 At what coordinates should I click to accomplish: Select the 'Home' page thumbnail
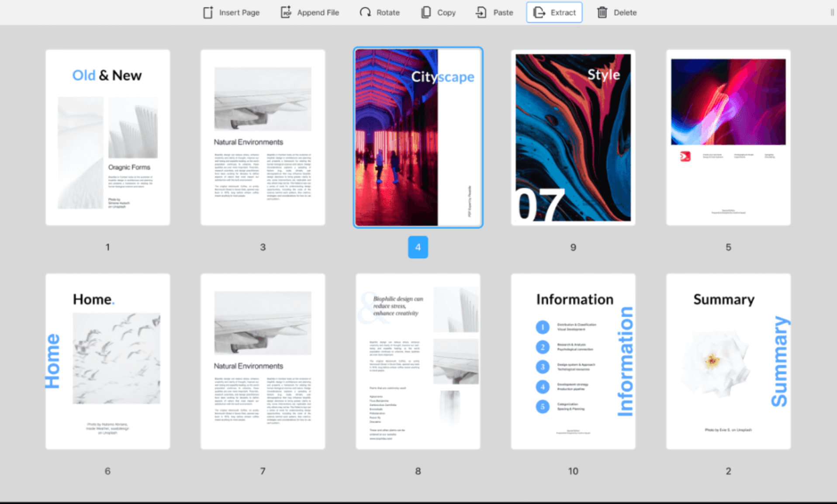[107, 361]
